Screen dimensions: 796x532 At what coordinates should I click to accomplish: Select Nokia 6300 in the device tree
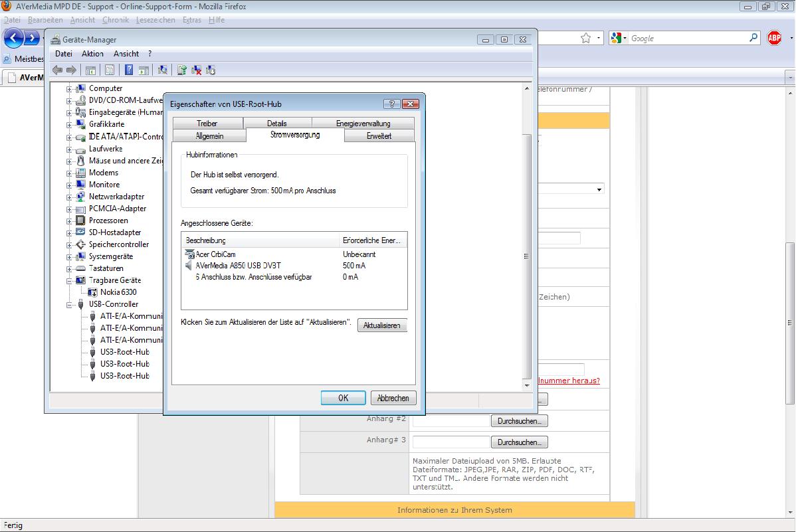pyautogui.click(x=118, y=292)
